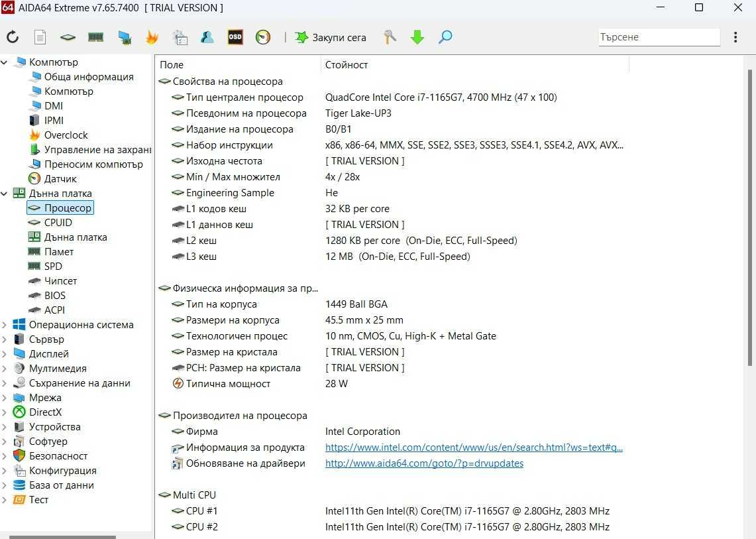Select the BIOS tree item
Viewport: 756px width, 539px height.
coord(54,295)
